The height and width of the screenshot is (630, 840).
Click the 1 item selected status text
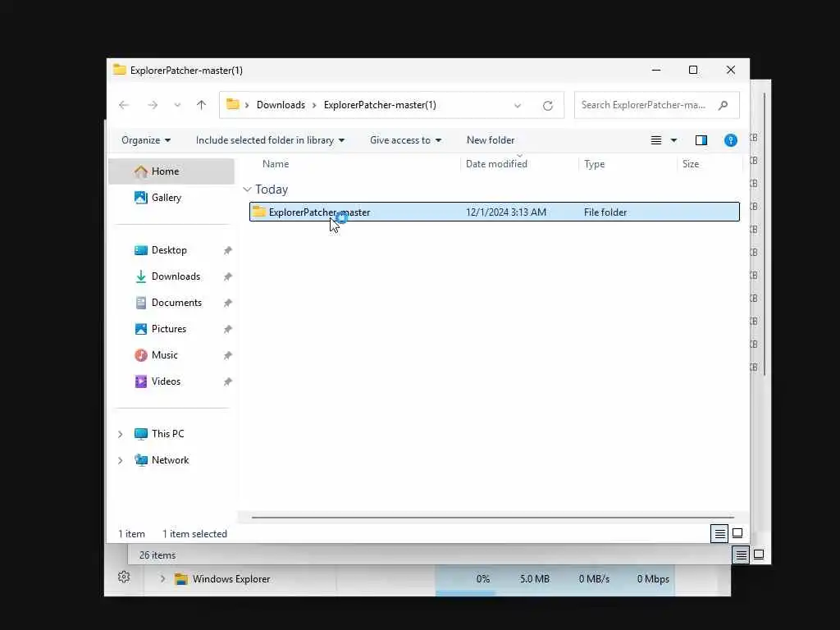click(x=194, y=534)
